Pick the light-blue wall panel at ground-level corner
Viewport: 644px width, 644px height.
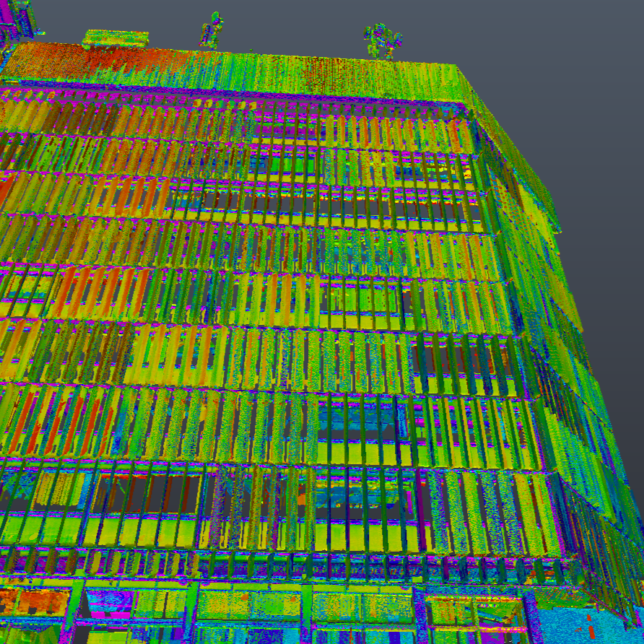point(585,626)
